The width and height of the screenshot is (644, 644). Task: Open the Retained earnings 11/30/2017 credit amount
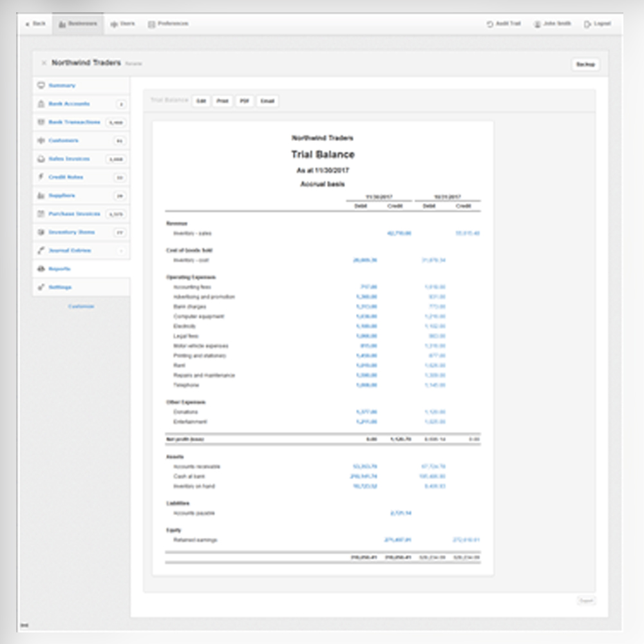point(397,540)
